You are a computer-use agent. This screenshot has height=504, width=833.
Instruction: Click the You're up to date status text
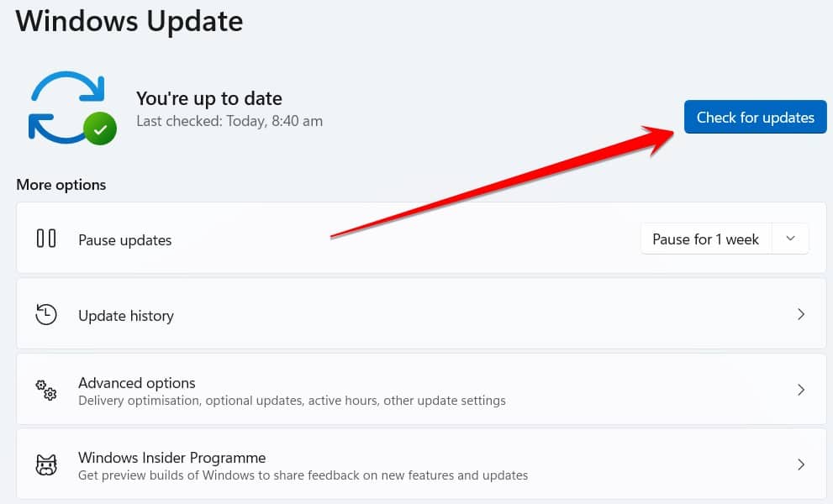point(208,98)
